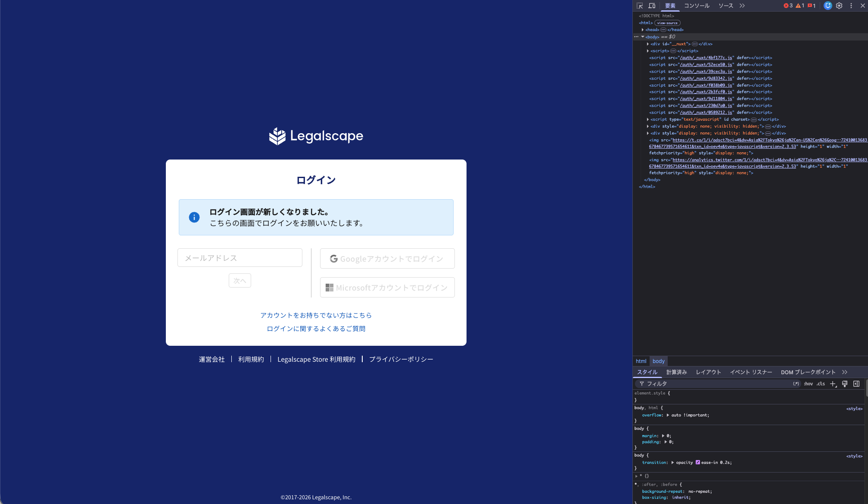Log in with Googleアカウントでログイン button
The width and height of the screenshot is (868, 504).
(387, 259)
